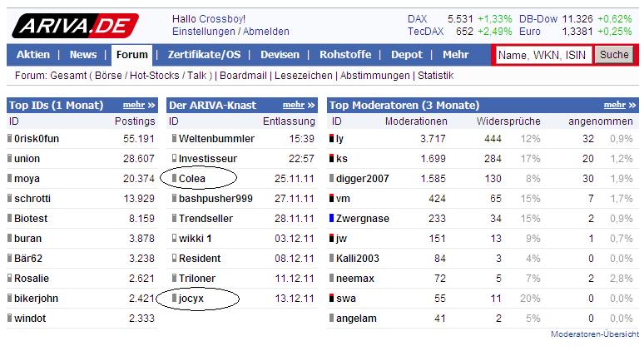Open user Colea's profile link

[x=192, y=178]
